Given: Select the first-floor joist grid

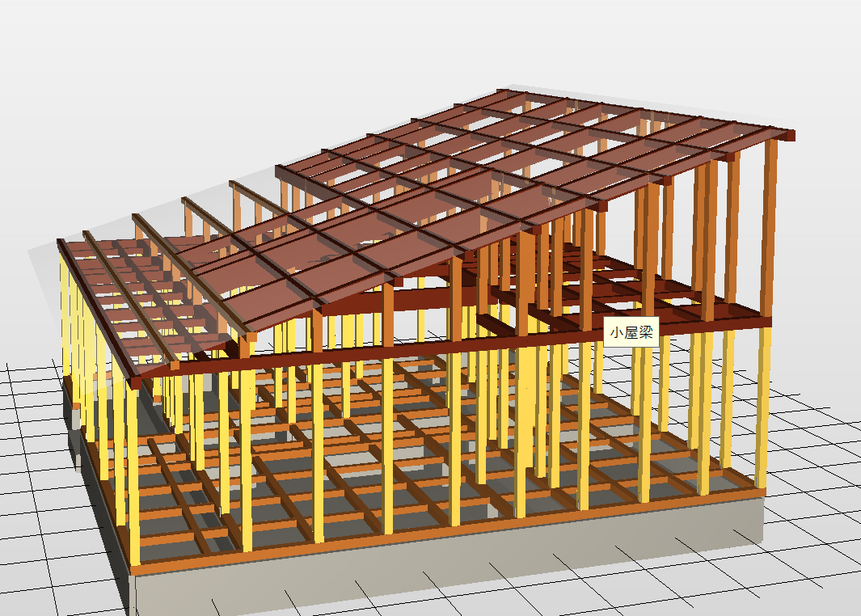Looking at the screenshot, I should point(384,450).
